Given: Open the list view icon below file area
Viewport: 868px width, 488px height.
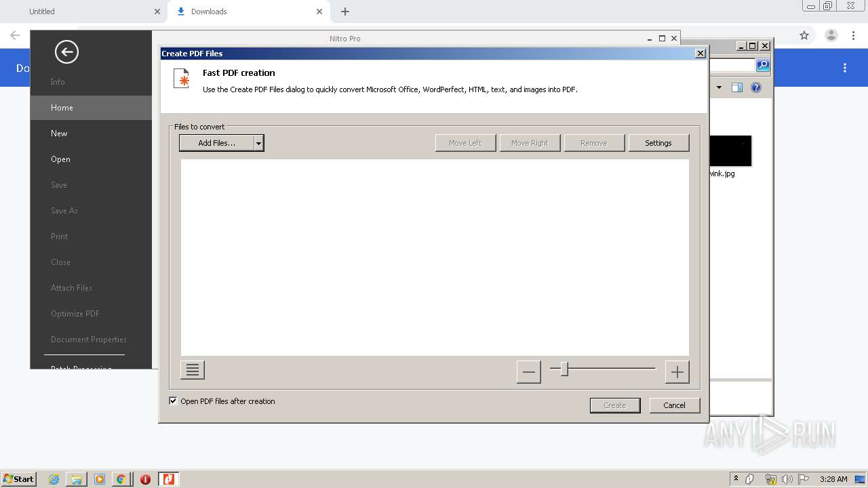Looking at the screenshot, I should 193,370.
